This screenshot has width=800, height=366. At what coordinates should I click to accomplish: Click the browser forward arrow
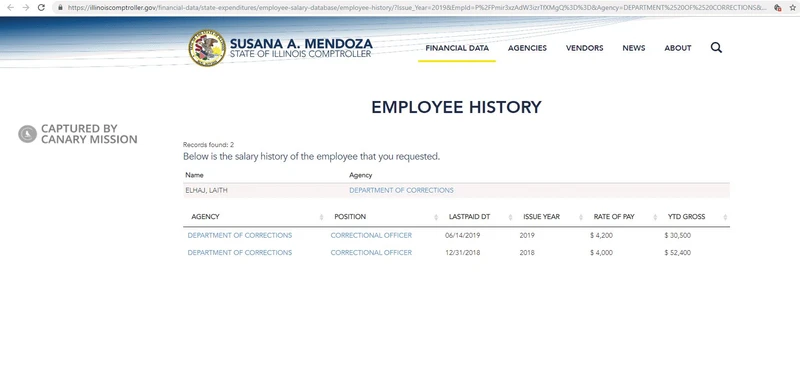click(x=26, y=8)
